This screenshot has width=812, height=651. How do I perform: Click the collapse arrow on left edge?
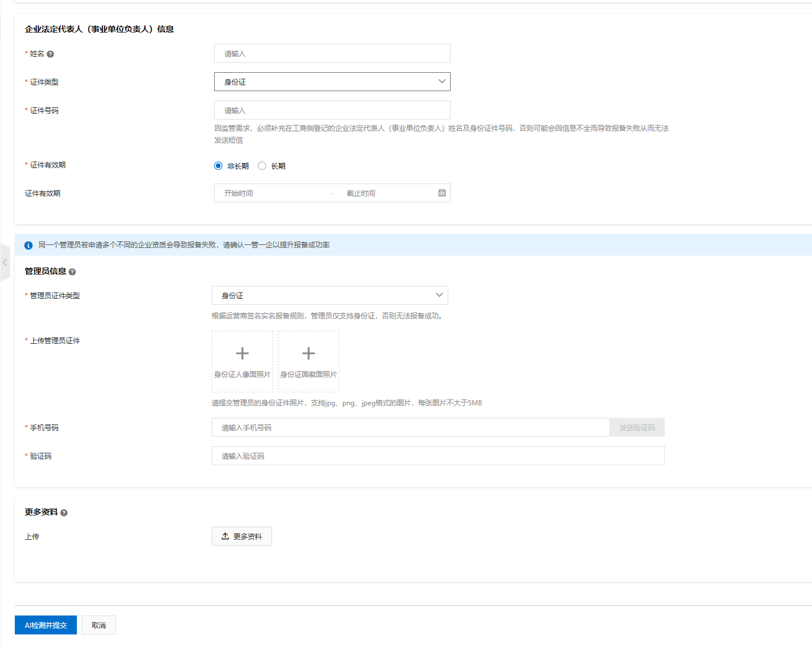pyautogui.click(x=5, y=262)
